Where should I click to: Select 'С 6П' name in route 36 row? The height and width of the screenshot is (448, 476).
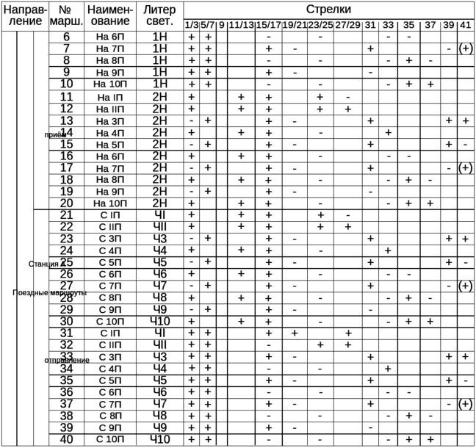tap(110, 392)
